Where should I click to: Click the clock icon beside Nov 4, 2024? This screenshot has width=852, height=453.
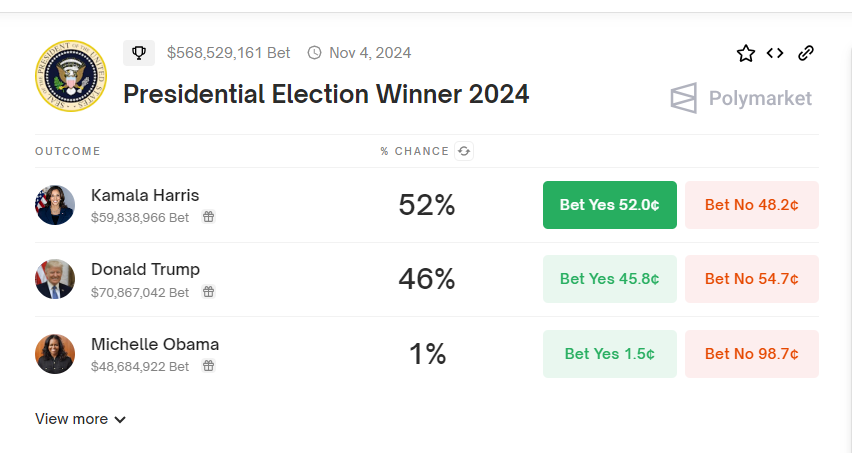[314, 53]
